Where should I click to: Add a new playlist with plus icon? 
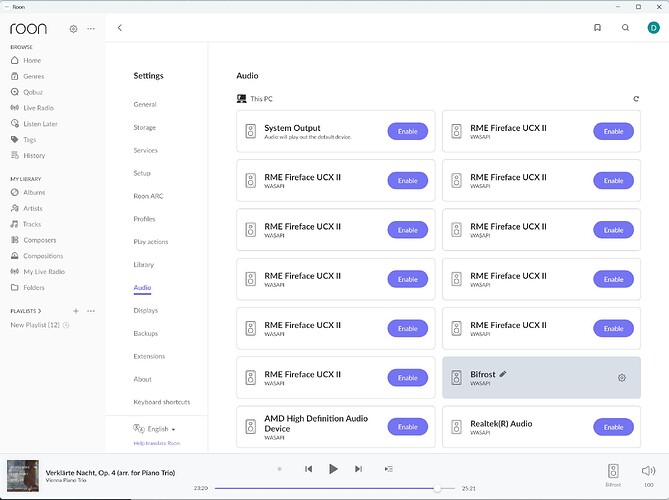[x=76, y=311]
